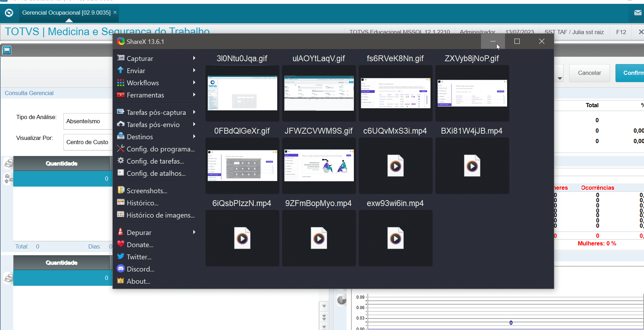
Task: Click the TOTVS circular logo icon
Action: 9,13
